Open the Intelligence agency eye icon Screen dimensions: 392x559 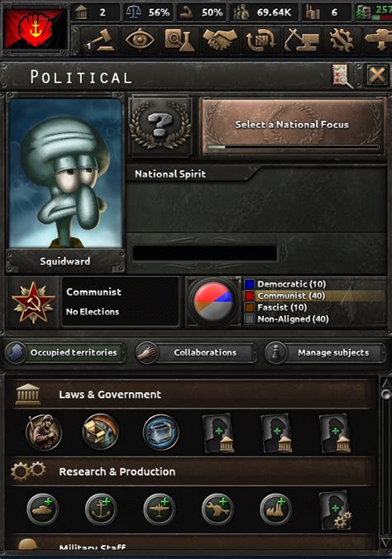140,39
